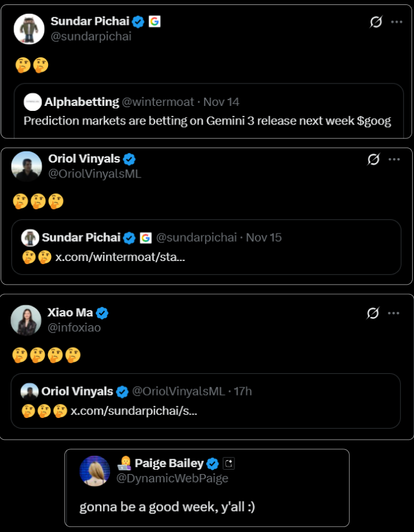Image resolution: width=414 pixels, height=532 pixels.
Task: Click Grok icon on Oriol Vinyals's post
Action: tap(373, 159)
